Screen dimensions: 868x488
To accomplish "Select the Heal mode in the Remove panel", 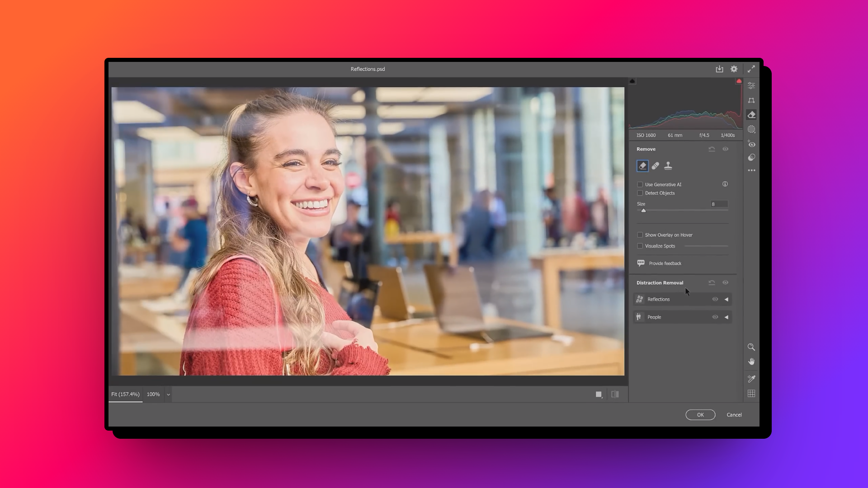I will click(655, 165).
